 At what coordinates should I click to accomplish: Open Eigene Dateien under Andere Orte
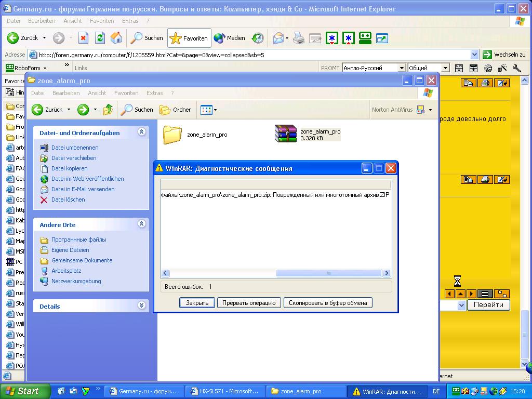tap(70, 250)
